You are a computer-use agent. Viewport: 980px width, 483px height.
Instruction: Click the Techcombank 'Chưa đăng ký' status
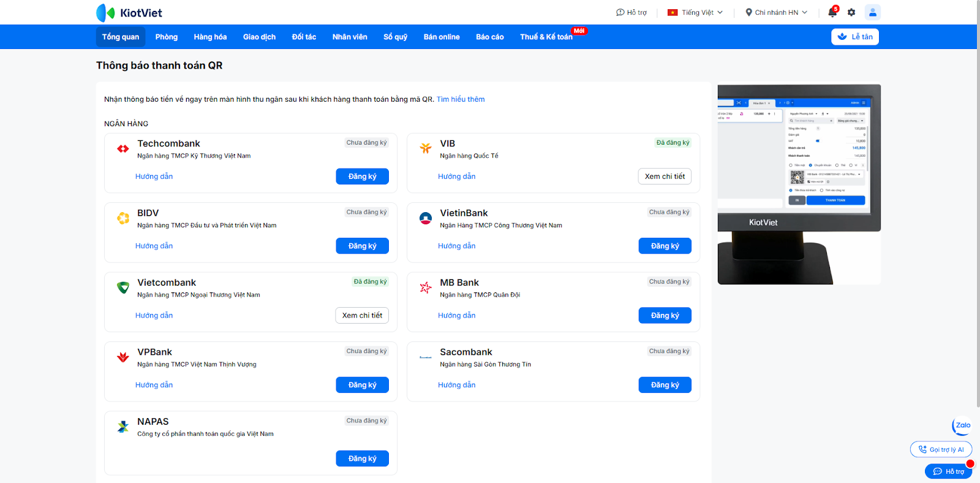click(367, 143)
